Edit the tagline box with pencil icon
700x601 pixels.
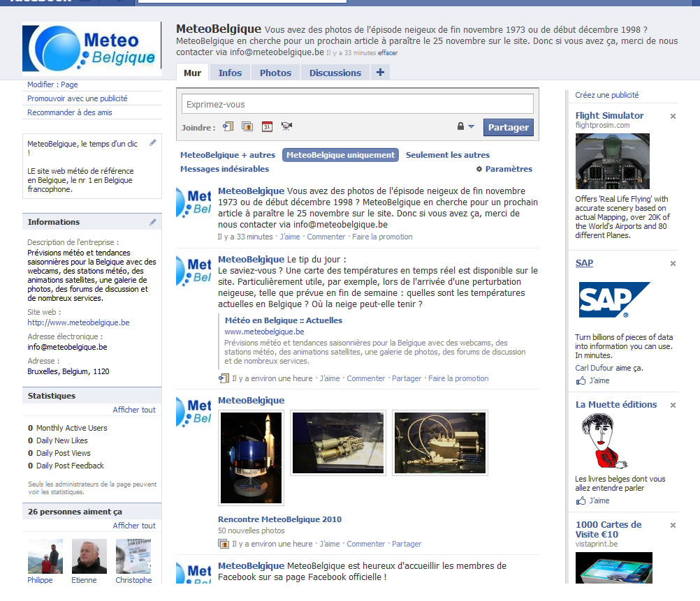point(153,143)
